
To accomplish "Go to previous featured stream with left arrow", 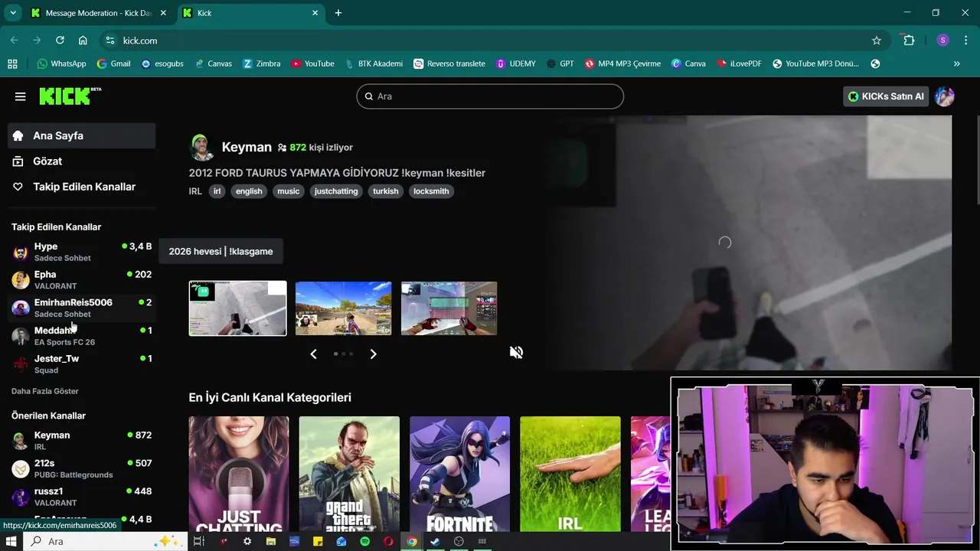I will point(313,354).
